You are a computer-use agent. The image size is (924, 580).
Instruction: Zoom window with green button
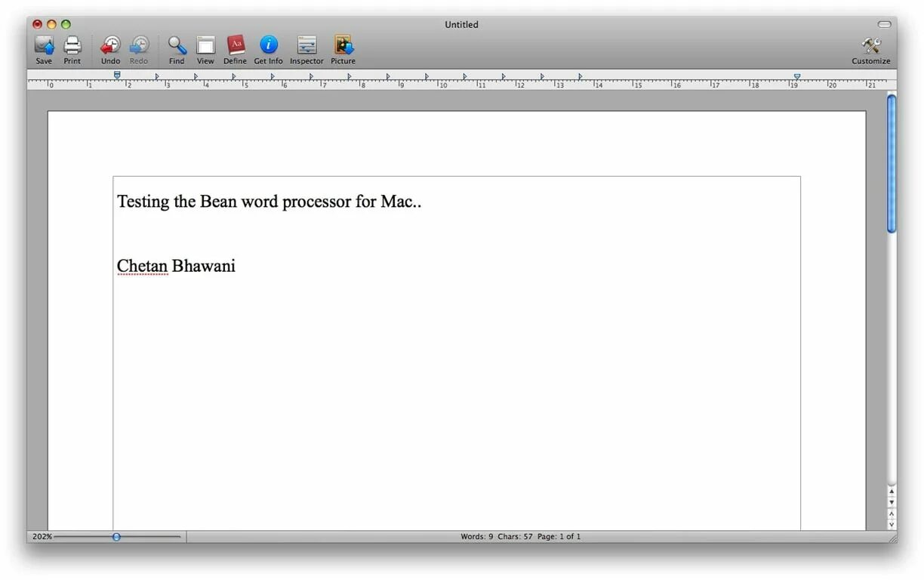pos(66,25)
